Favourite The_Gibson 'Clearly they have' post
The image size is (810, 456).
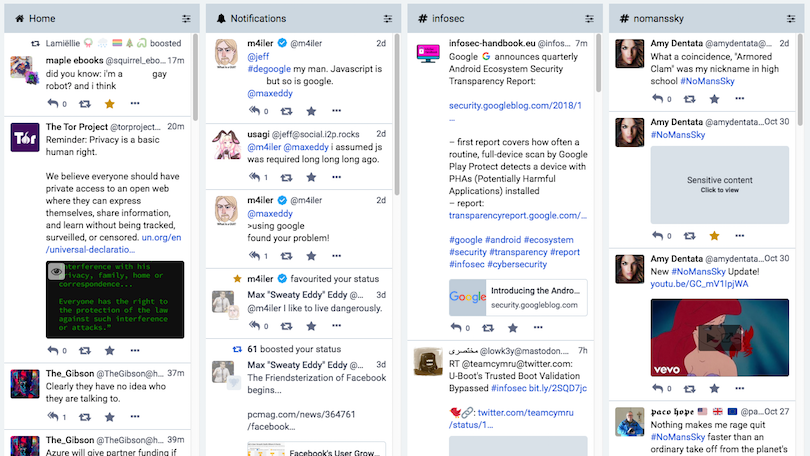(110, 417)
